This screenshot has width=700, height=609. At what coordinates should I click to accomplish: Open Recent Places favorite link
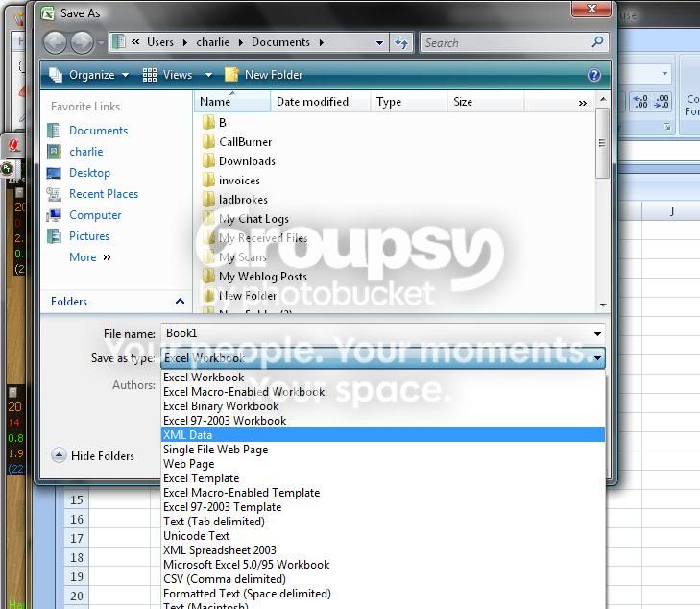pyautogui.click(x=104, y=194)
